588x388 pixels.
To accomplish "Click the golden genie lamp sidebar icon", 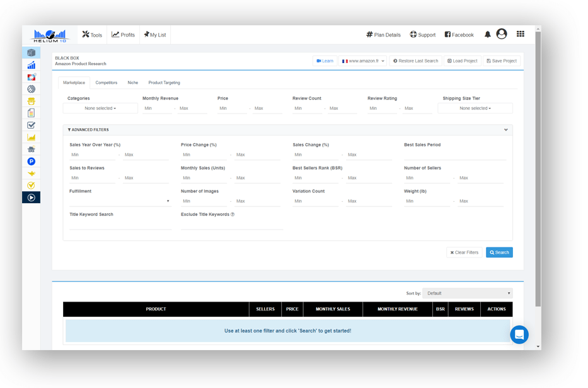I will [31, 173].
